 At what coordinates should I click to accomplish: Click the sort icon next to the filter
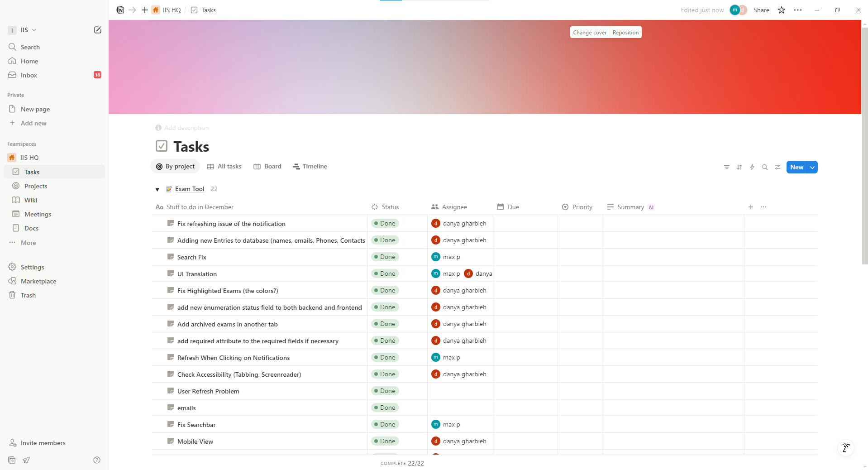click(739, 167)
